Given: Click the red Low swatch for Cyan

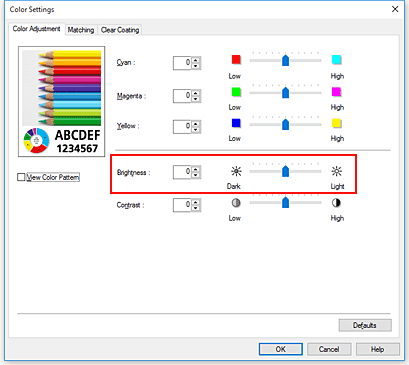Looking at the screenshot, I should pyautogui.click(x=236, y=60).
